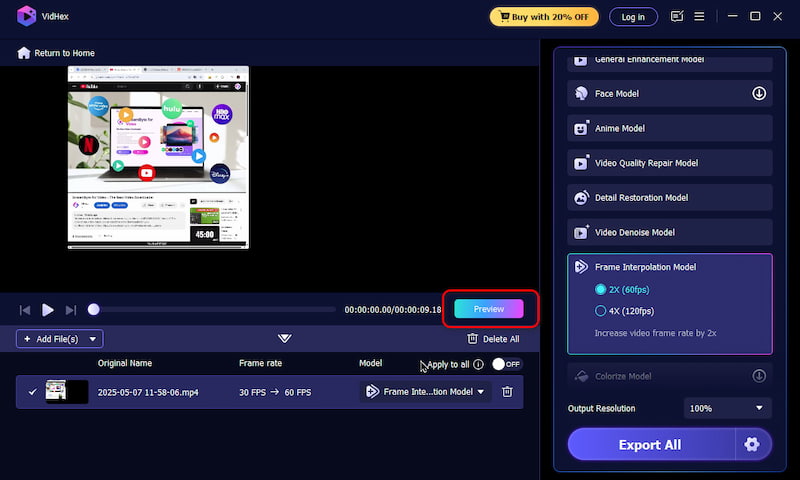
Task: Open export settings with the gear icon
Action: tap(753, 444)
